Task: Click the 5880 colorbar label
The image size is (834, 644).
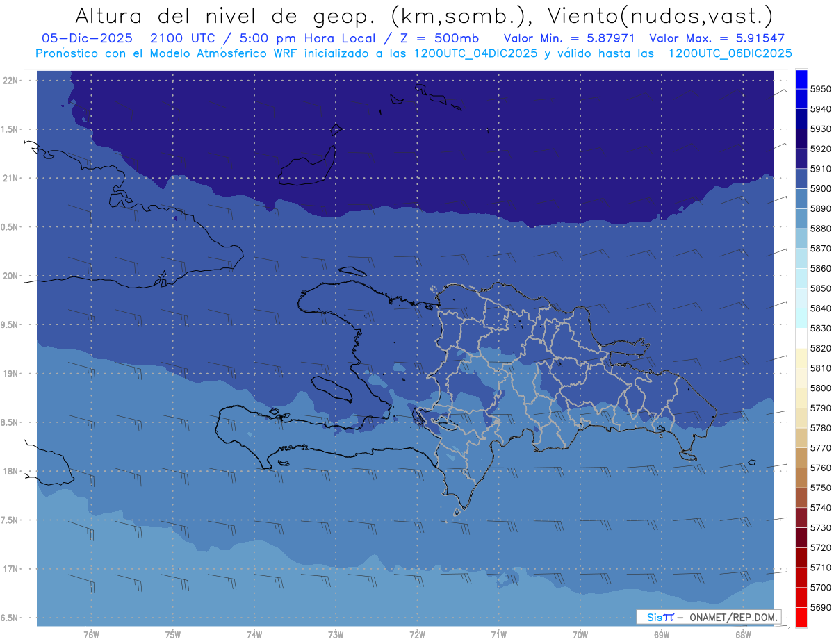Action: [820, 229]
